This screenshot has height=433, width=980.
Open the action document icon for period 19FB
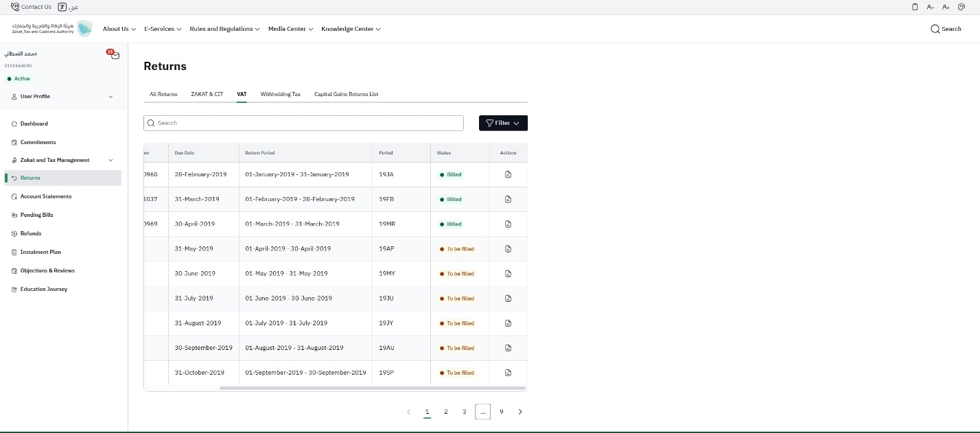coord(508,200)
